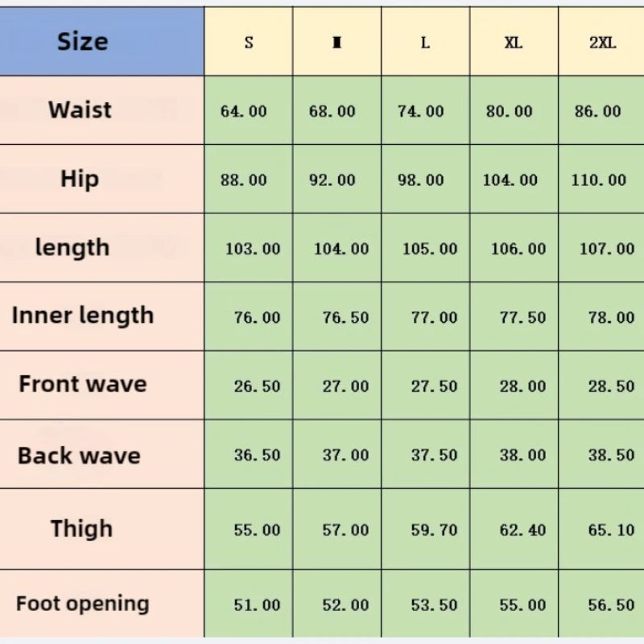The width and height of the screenshot is (644, 644).
Task: Select the Thigh row label
Action: tap(81, 529)
